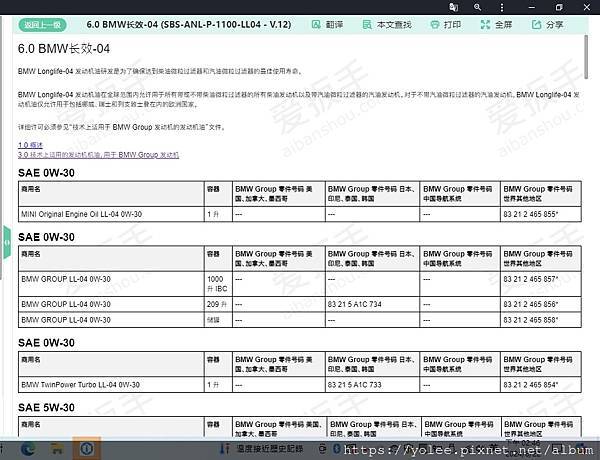Click the 翻译 translate toolbar button
The height and width of the screenshot is (460, 600).
coord(328,25)
